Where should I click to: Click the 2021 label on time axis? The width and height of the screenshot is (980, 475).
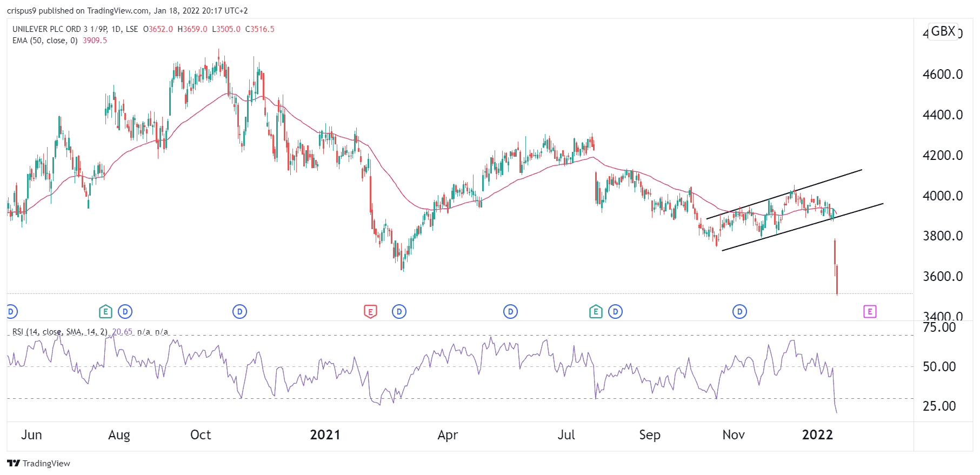(x=325, y=435)
